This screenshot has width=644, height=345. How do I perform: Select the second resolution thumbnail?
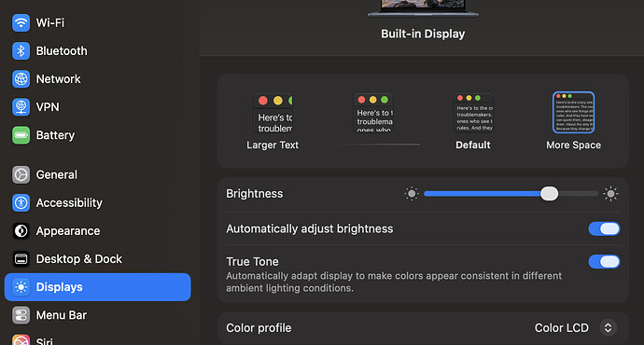pyautogui.click(x=373, y=113)
